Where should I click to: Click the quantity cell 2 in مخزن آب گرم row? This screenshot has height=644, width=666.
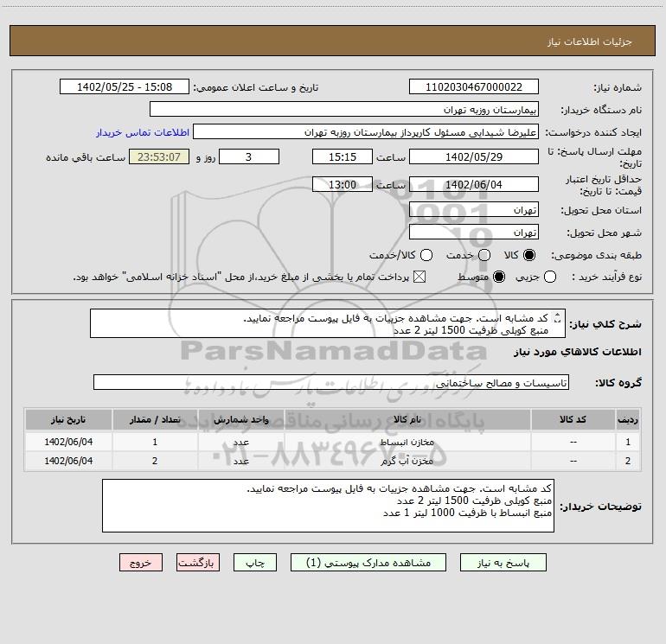click(x=155, y=461)
